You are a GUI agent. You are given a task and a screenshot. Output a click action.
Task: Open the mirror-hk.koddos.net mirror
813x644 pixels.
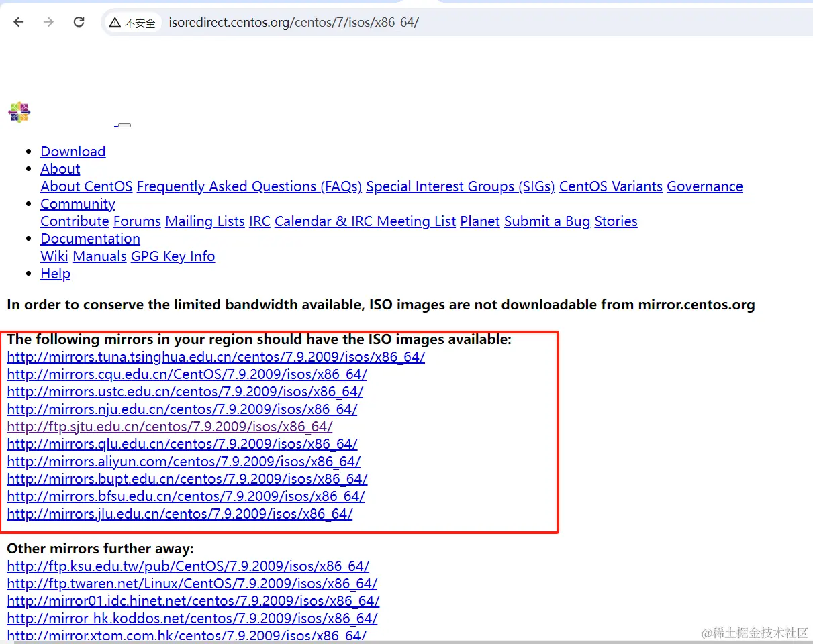pos(193,619)
